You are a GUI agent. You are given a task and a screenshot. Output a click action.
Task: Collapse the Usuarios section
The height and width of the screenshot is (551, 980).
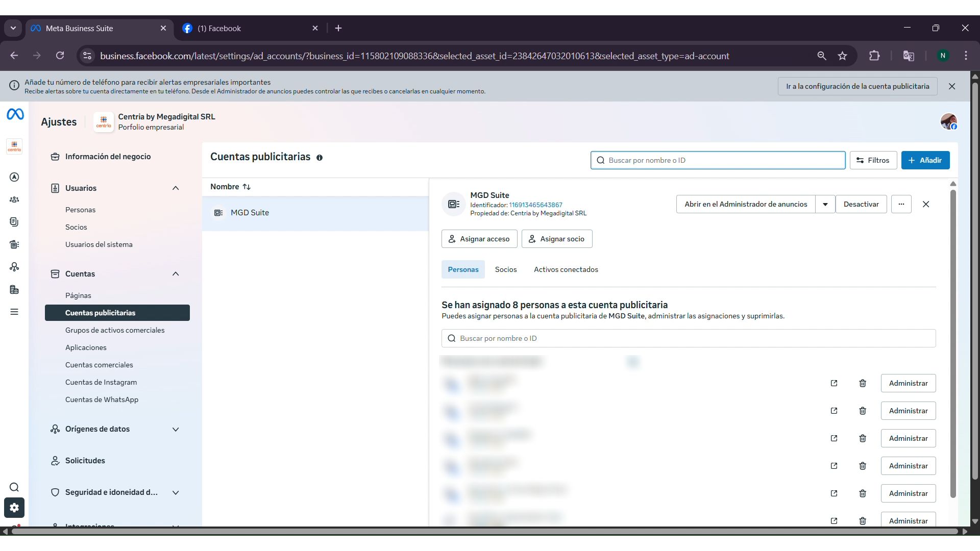pyautogui.click(x=176, y=188)
